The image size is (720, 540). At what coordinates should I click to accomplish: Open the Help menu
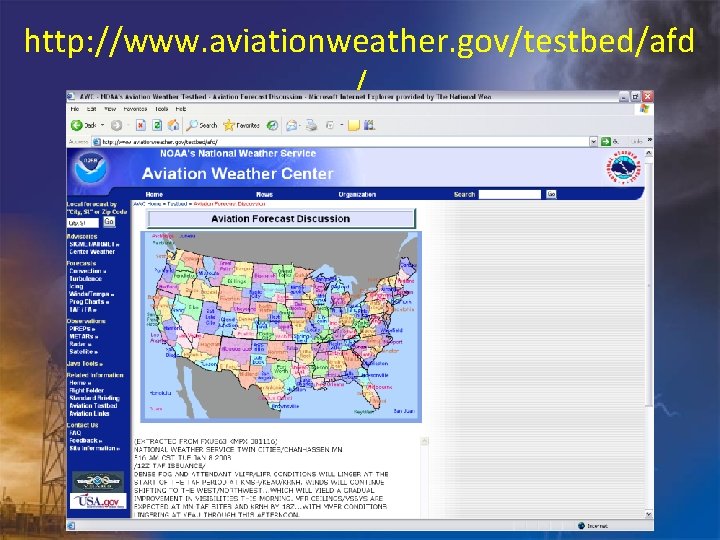pyautogui.click(x=180, y=109)
